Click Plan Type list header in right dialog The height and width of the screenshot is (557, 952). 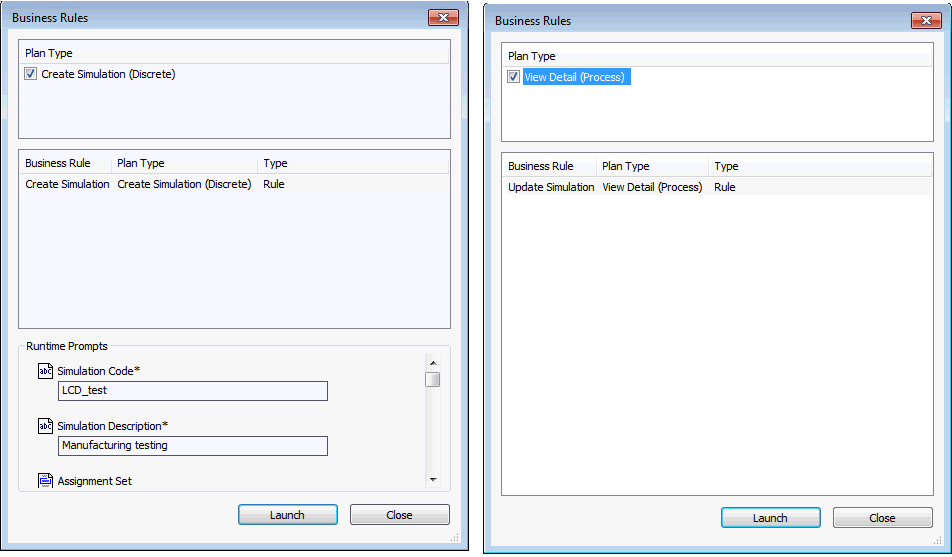pos(717,56)
